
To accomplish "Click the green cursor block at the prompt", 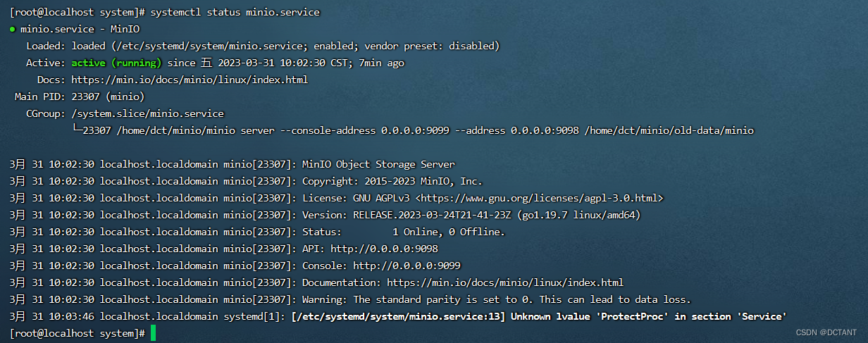I will point(153,333).
